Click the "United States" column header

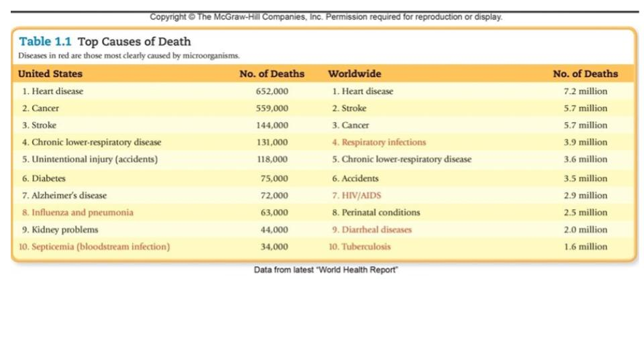click(50, 74)
